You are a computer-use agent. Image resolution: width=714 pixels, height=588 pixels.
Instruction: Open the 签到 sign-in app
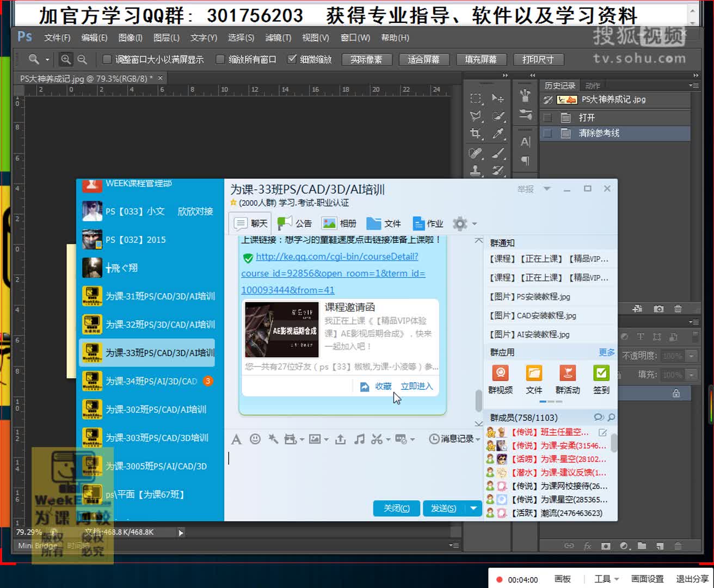pos(601,379)
